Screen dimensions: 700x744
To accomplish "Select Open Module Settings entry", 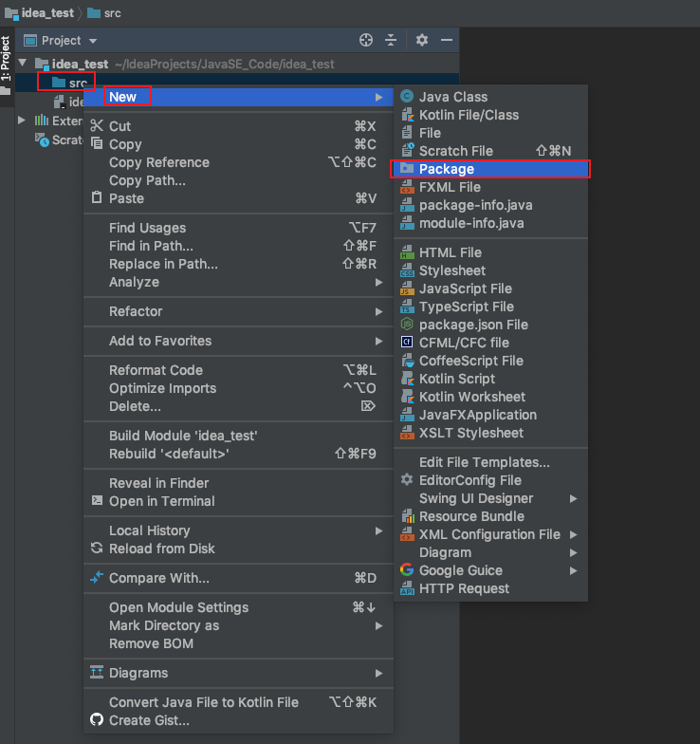I will [238, 607].
